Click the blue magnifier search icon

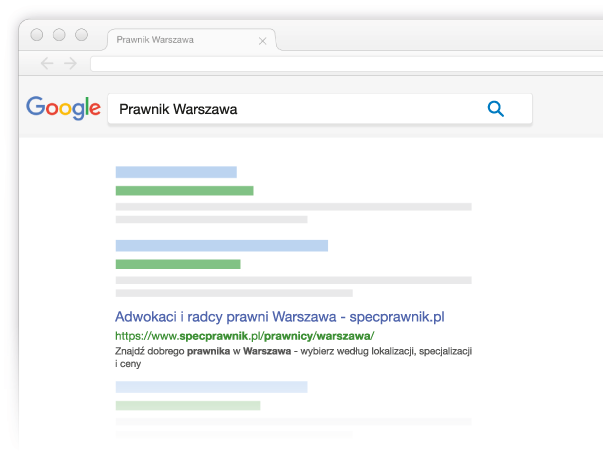tap(496, 109)
